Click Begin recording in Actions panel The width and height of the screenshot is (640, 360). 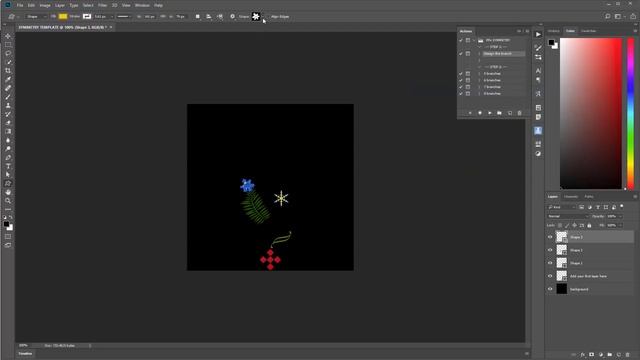(x=480, y=113)
